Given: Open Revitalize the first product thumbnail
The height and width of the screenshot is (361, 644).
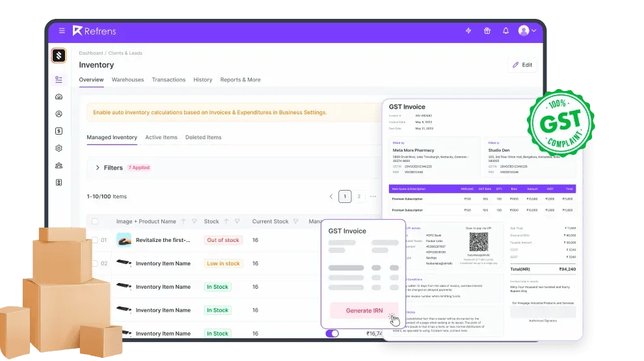Looking at the screenshot, I should [124, 240].
